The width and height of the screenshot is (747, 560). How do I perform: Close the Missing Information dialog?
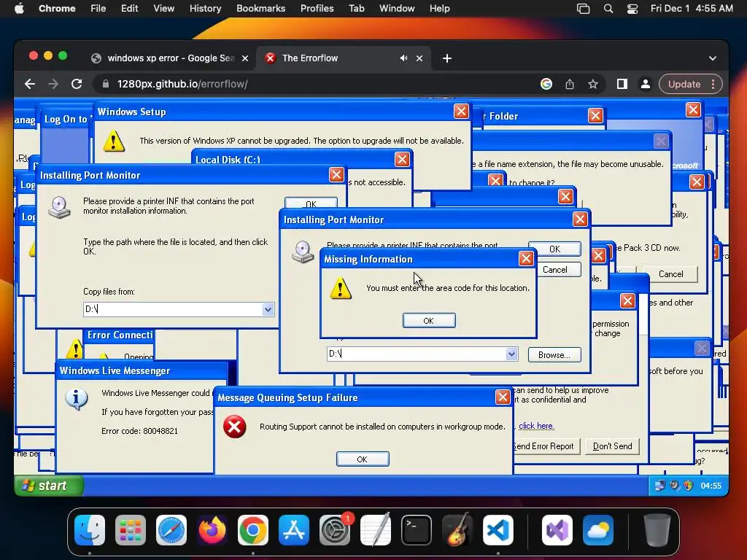(526, 259)
